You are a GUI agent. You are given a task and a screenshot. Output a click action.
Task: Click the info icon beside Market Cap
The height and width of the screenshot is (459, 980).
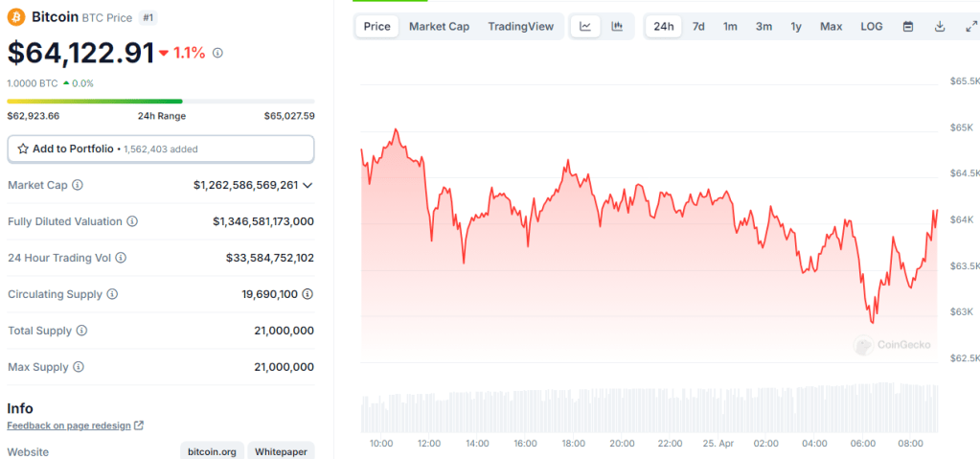[x=78, y=185]
